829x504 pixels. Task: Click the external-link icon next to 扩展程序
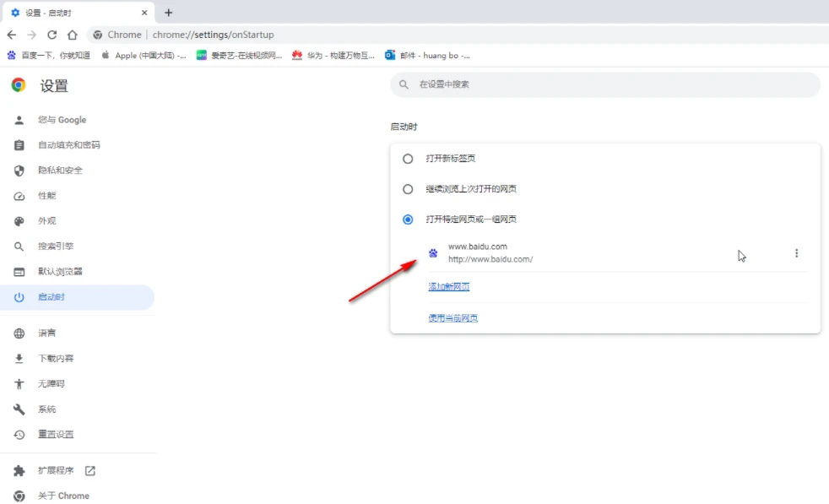tap(90, 471)
